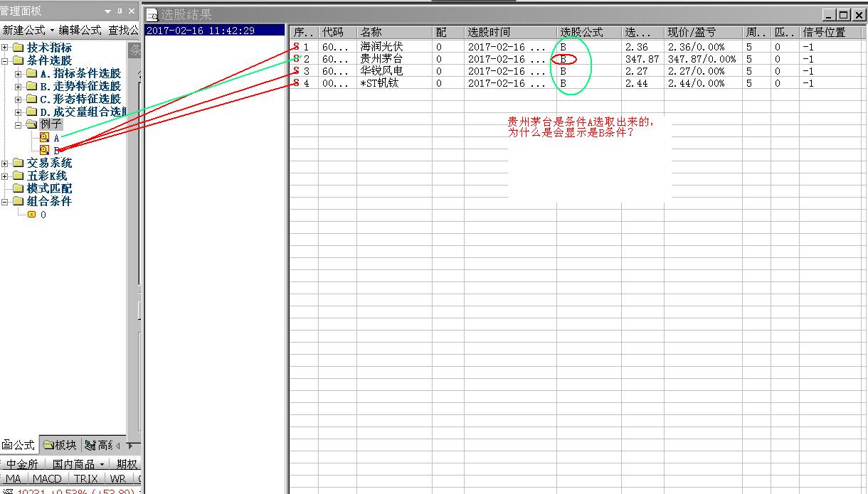Click the 选股结果 window title icon
Screen dimensions: 868x494
click(x=152, y=16)
